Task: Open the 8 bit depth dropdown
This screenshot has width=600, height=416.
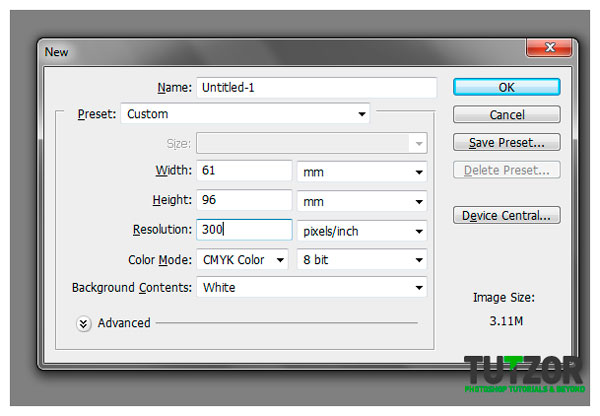Action: click(362, 259)
